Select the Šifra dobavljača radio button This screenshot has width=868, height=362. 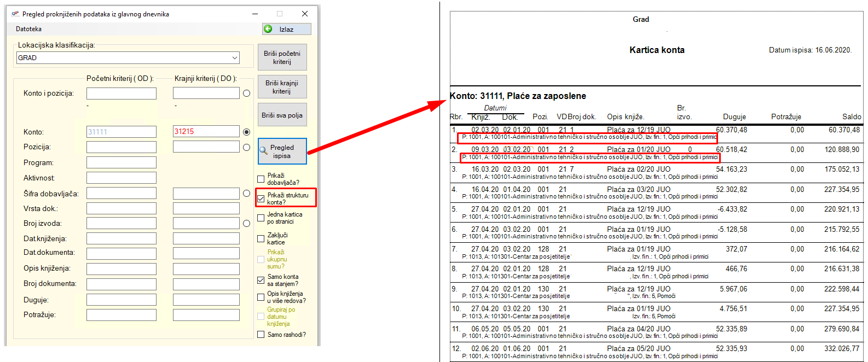[246, 194]
